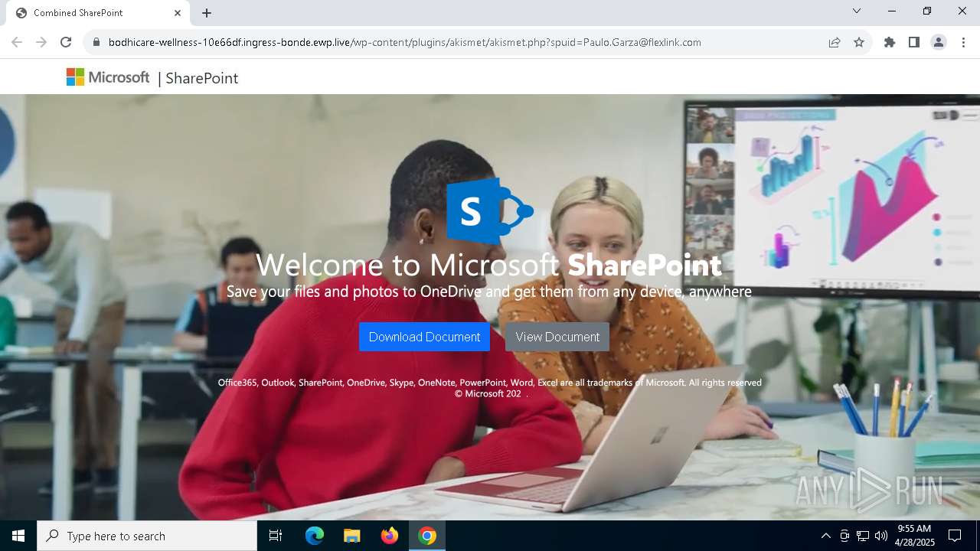Share this page icon

(x=835, y=42)
